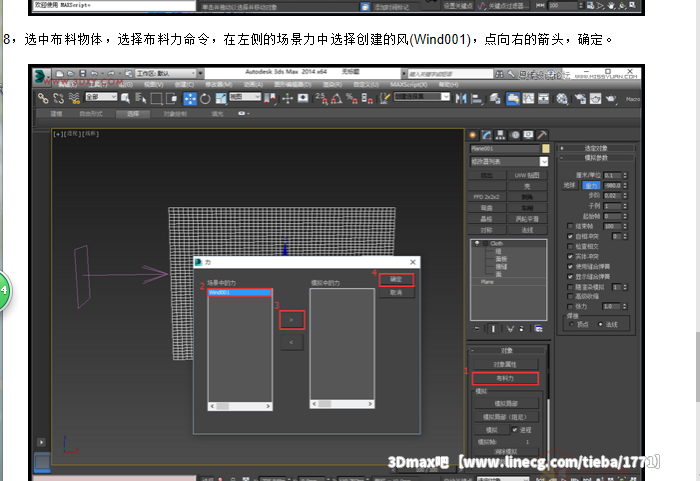Screen dimensions: 700x481
Task: Open the Material Editor icon
Action: [x=562, y=99]
